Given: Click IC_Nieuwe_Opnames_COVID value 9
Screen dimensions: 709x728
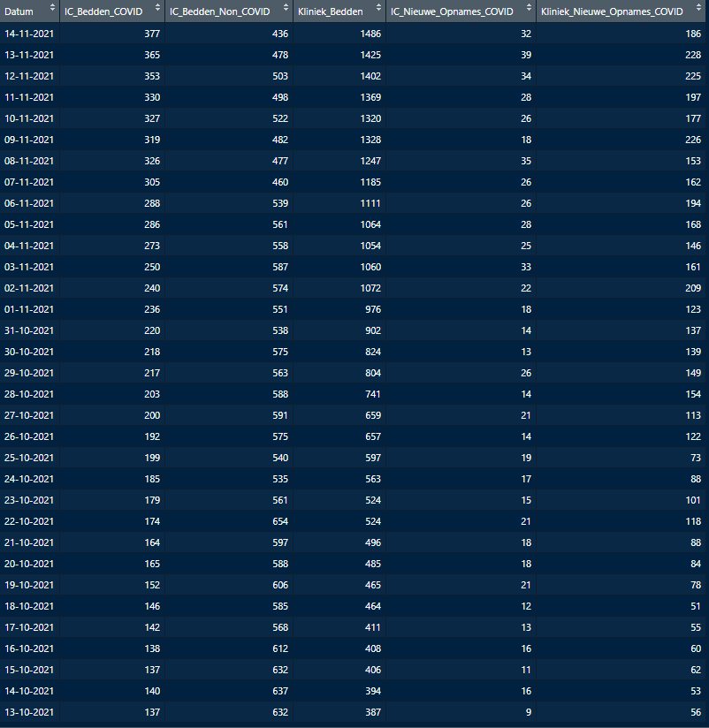Looking at the screenshot, I should click(529, 712).
